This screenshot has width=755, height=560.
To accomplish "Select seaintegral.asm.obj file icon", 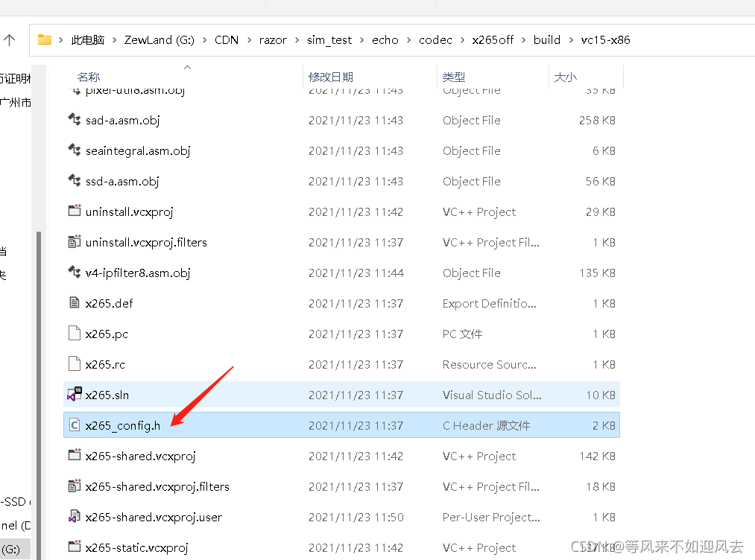I will point(74,150).
